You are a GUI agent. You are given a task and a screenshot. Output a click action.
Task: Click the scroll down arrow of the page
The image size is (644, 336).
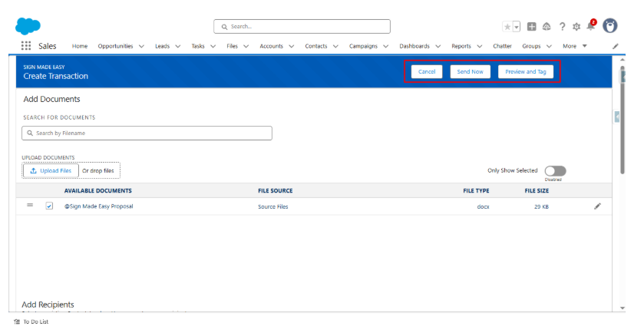click(x=623, y=308)
